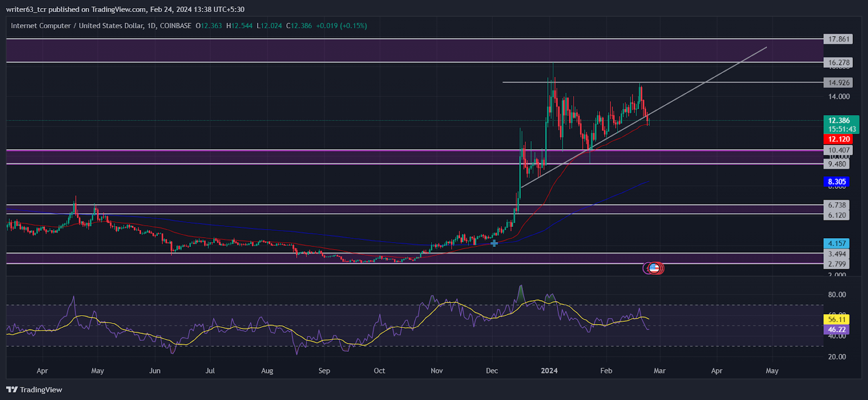Select the blue plus marker near December
The height and width of the screenshot is (400, 868).
click(494, 243)
